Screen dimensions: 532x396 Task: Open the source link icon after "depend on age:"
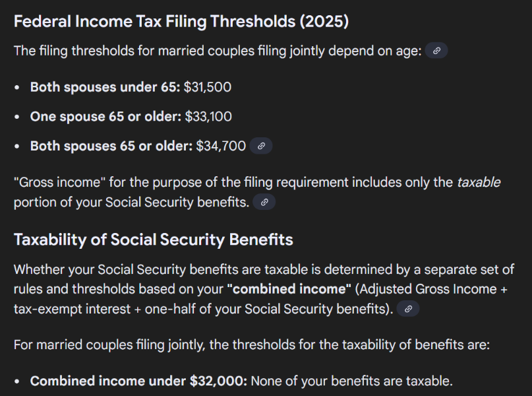pyautogui.click(x=436, y=51)
